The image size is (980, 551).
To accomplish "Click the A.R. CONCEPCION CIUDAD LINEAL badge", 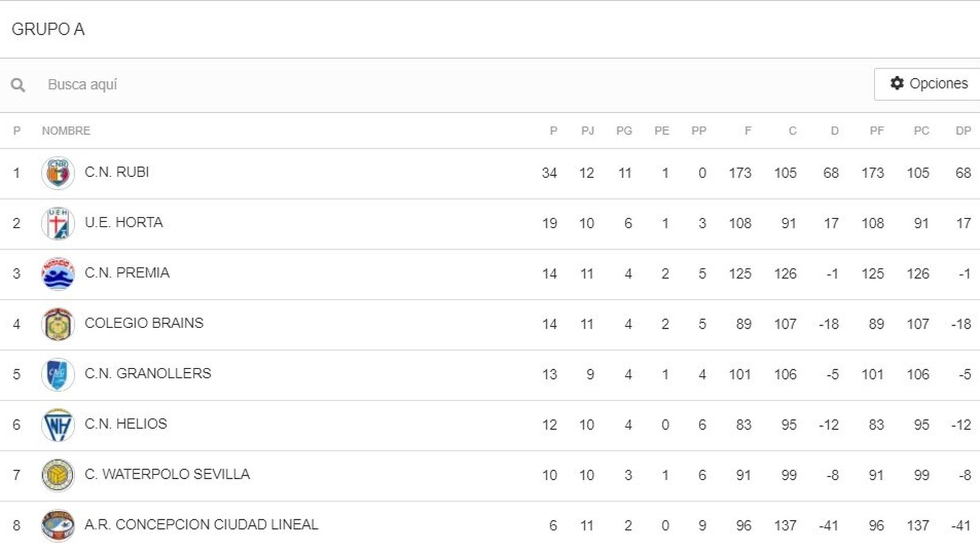I will 58,523.
